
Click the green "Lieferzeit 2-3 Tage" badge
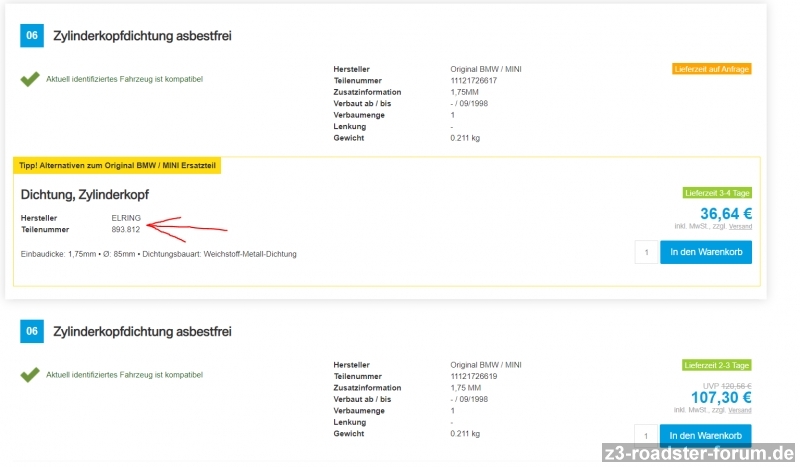[x=716, y=365]
